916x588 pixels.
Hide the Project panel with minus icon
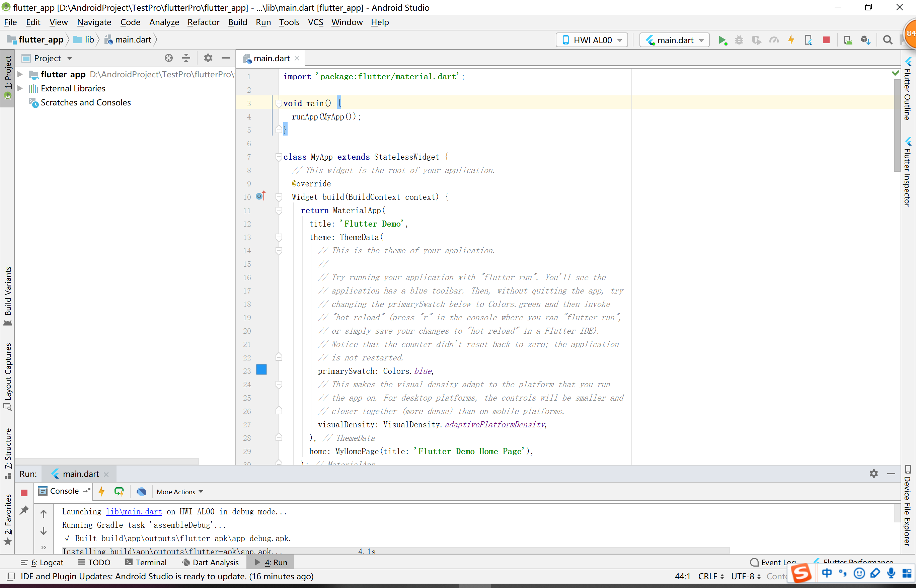(225, 58)
